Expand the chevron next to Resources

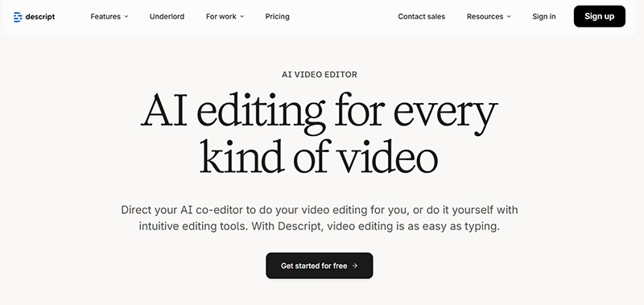[509, 16]
